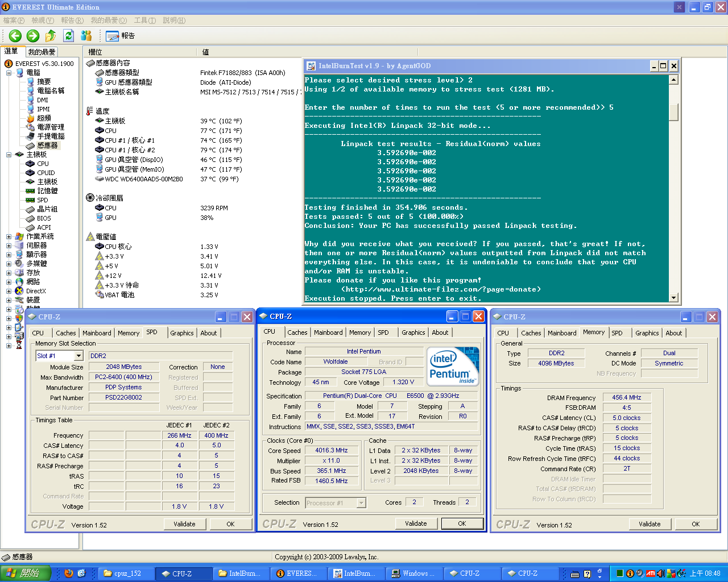Collapse the 主機板 motherboard tree node
The width and height of the screenshot is (728, 582).
pos(9,155)
